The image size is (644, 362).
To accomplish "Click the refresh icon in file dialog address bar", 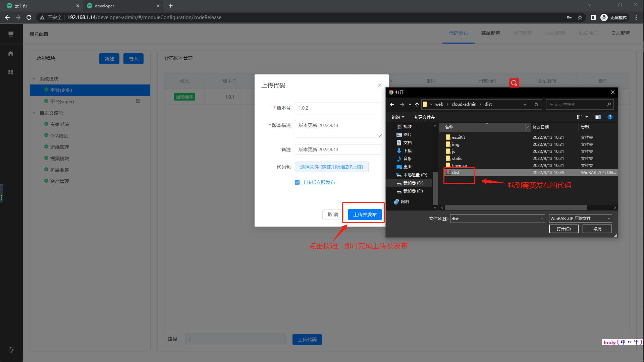I will pyautogui.click(x=536, y=104).
